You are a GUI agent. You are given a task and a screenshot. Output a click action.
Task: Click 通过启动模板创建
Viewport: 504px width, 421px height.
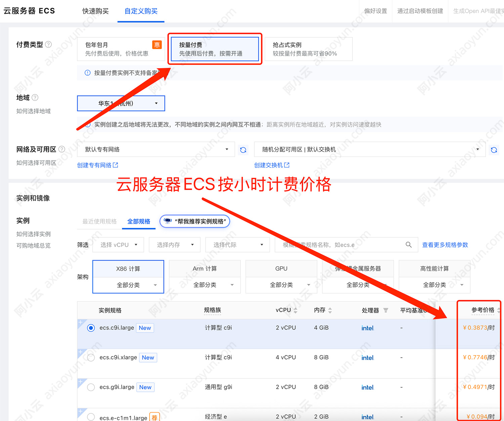pyautogui.click(x=420, y=11)
